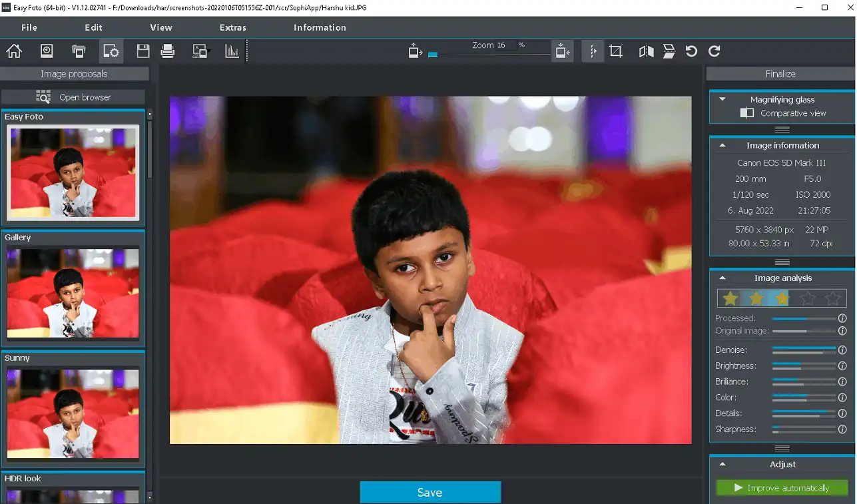The image size is (857, 504).
Task: Collapse the Image analysis section
Action: pos(722,278)
